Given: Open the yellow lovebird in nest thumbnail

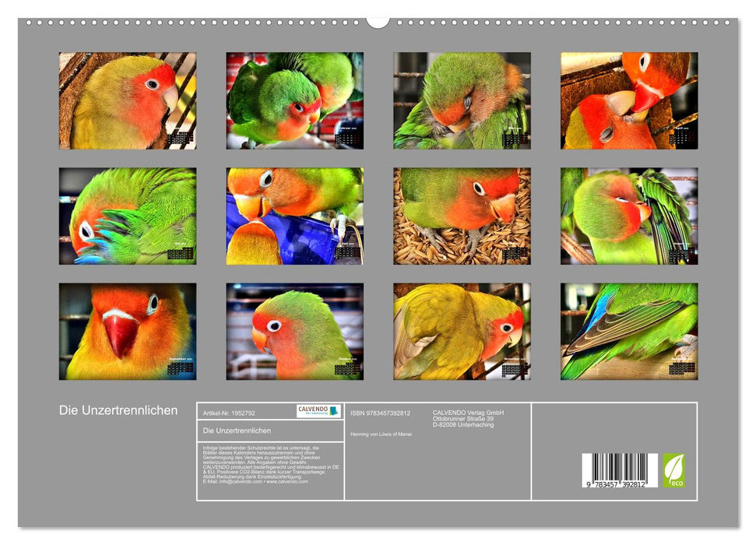Looking at the screenshot, I should pos(128,100).
